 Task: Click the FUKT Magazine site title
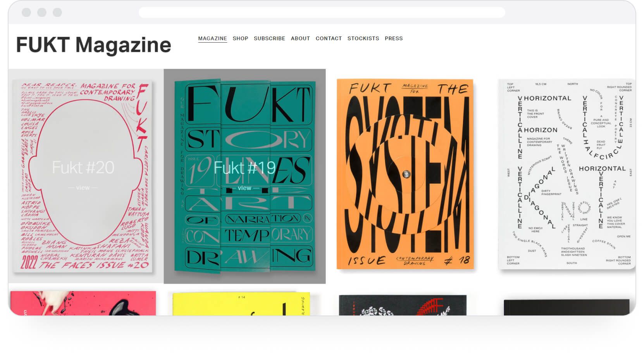(93, 45)
